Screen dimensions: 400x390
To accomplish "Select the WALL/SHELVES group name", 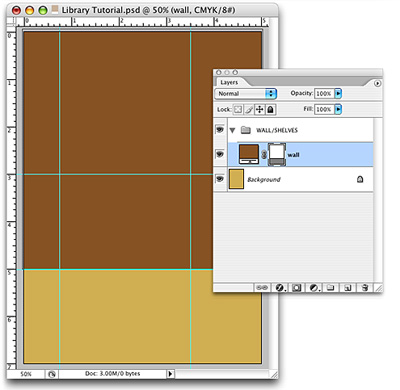I will [x=277, y=130].
